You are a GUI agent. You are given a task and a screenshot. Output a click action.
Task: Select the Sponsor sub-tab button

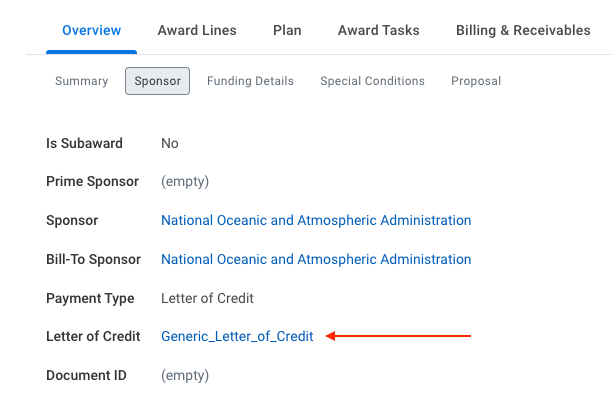pos(158,81)
